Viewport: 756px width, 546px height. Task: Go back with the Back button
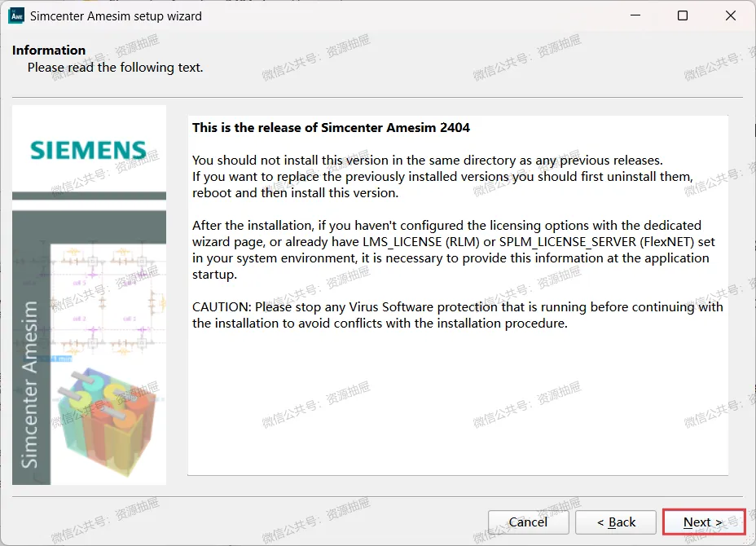point(616,522)
